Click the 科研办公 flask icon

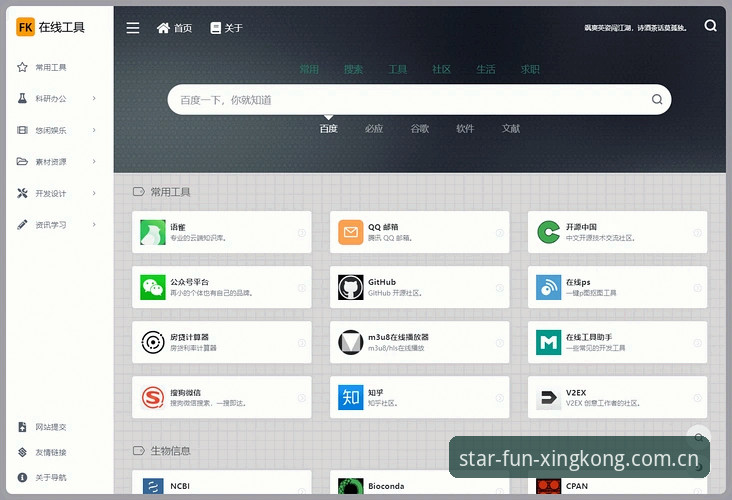pos(22,99)
